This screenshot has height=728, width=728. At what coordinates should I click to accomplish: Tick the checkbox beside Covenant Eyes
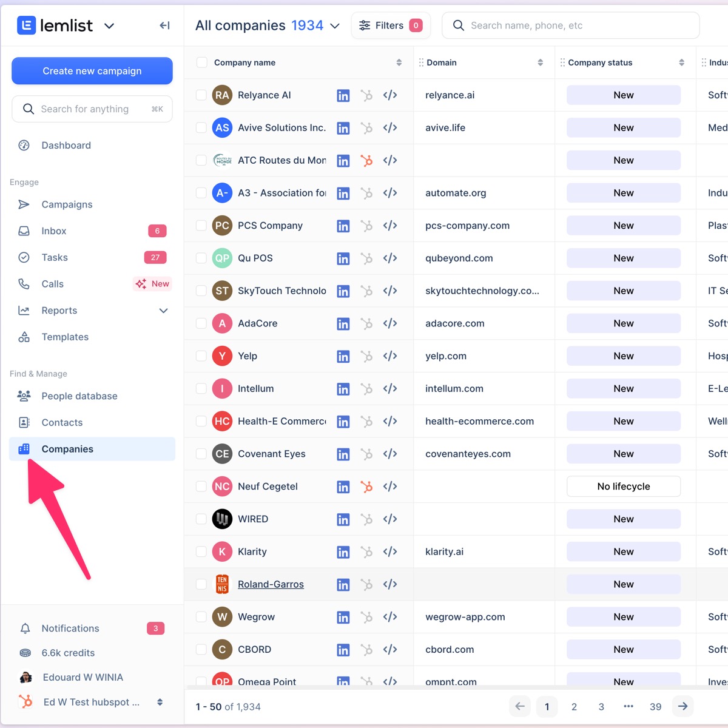(x=201, y=454)
